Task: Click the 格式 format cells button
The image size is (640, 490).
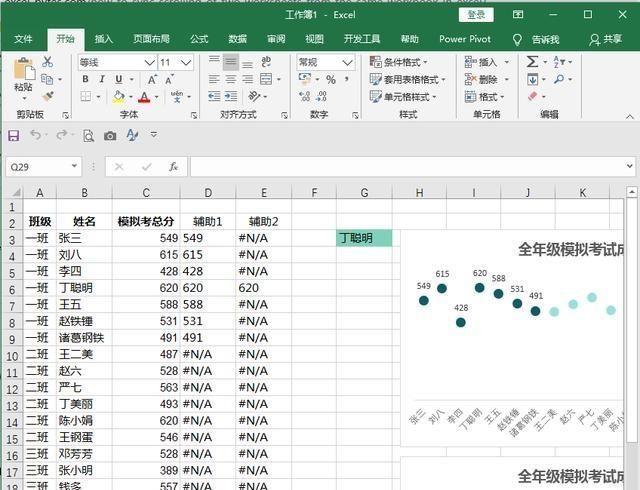Action: coord(484,97)
